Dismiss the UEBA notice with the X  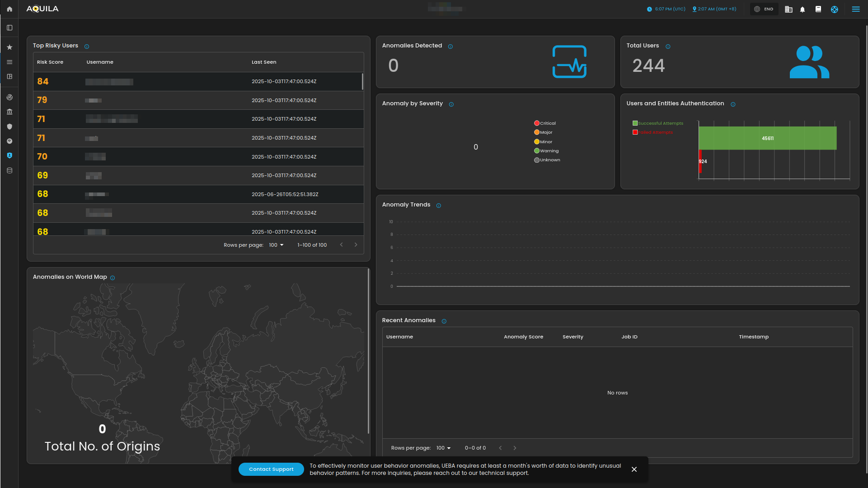click(x=634, y=469)
